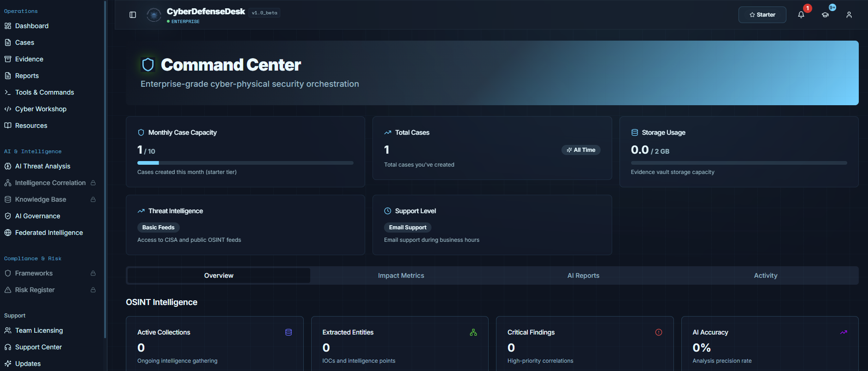Click the Dashboard grid icon
Viewport: 868px width, 371px height.
(x=8, y=26)
